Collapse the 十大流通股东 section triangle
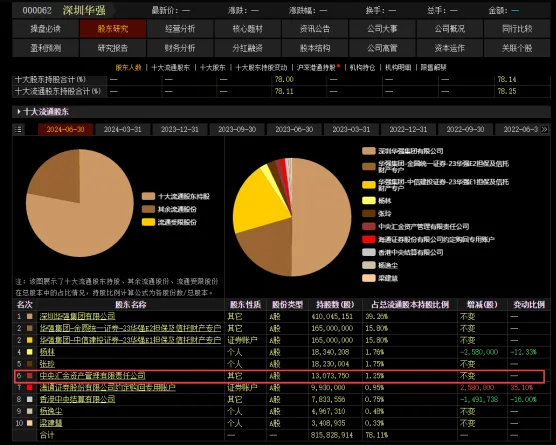The height and width of the screenshot is (445, 556). (19, 112)
